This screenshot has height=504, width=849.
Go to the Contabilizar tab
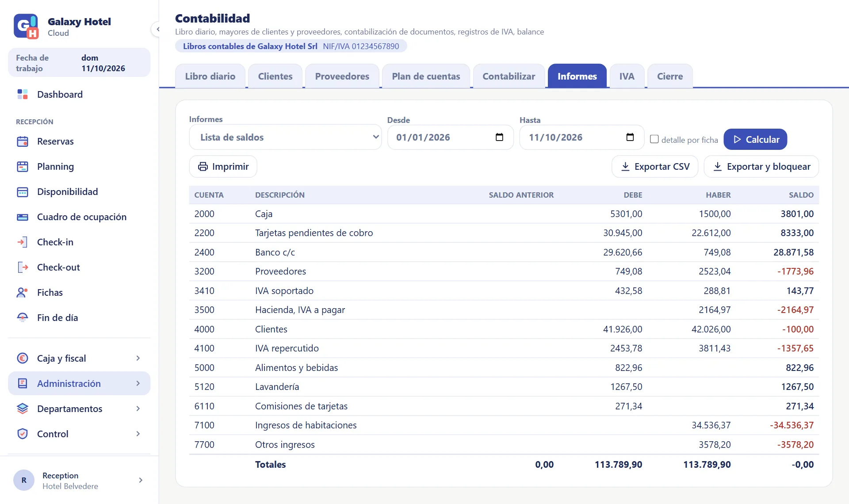tap(509, 76)
